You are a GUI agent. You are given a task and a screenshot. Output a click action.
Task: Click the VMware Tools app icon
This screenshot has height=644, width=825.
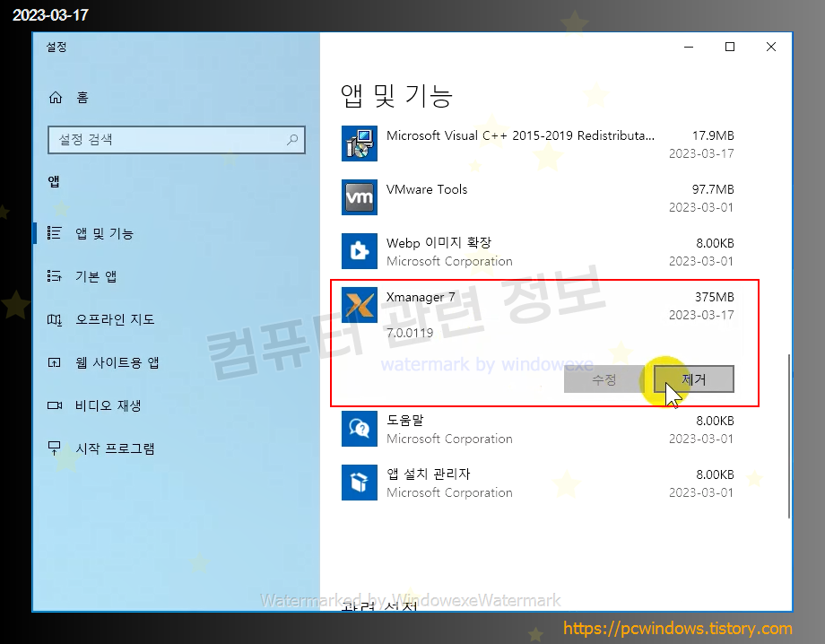360,197
